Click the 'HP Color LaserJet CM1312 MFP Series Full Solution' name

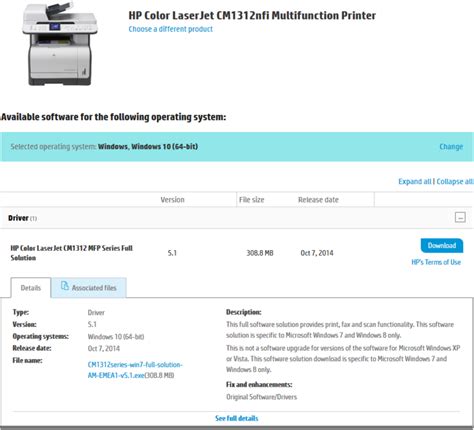point(72,253)
